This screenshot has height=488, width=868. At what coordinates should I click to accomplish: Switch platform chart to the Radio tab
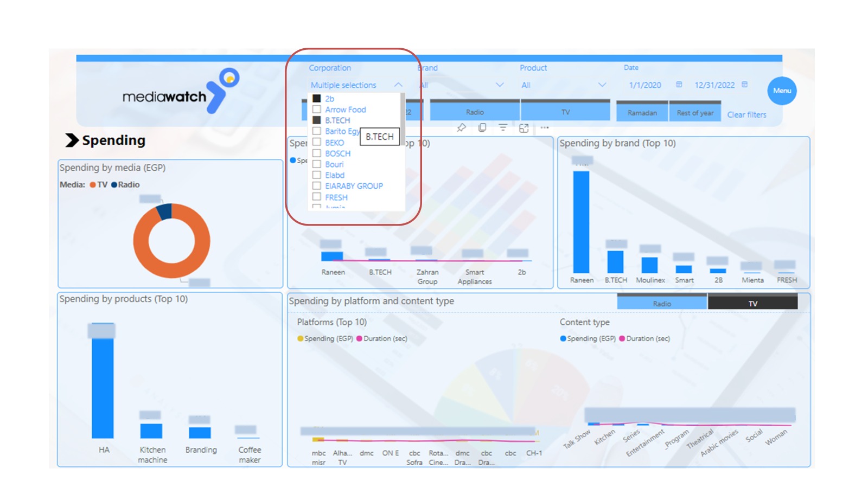click(662, 302)
